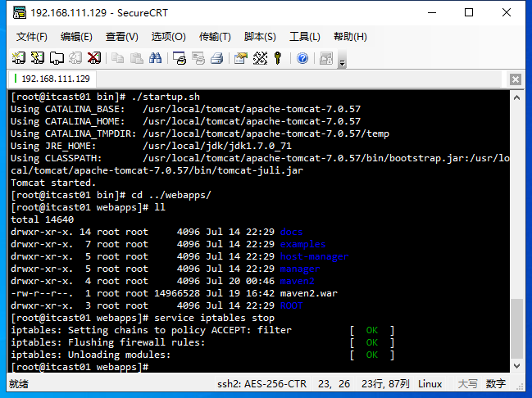Click '23行, 87列' status entry

click(385, 384)
